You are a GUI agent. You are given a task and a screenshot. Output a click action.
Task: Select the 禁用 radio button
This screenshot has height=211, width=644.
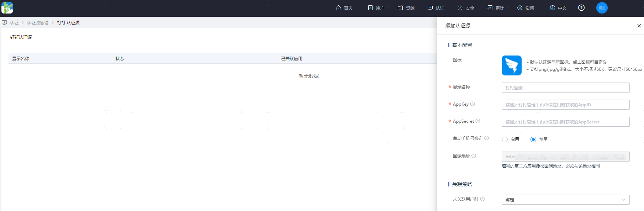[x=533, y=139]
